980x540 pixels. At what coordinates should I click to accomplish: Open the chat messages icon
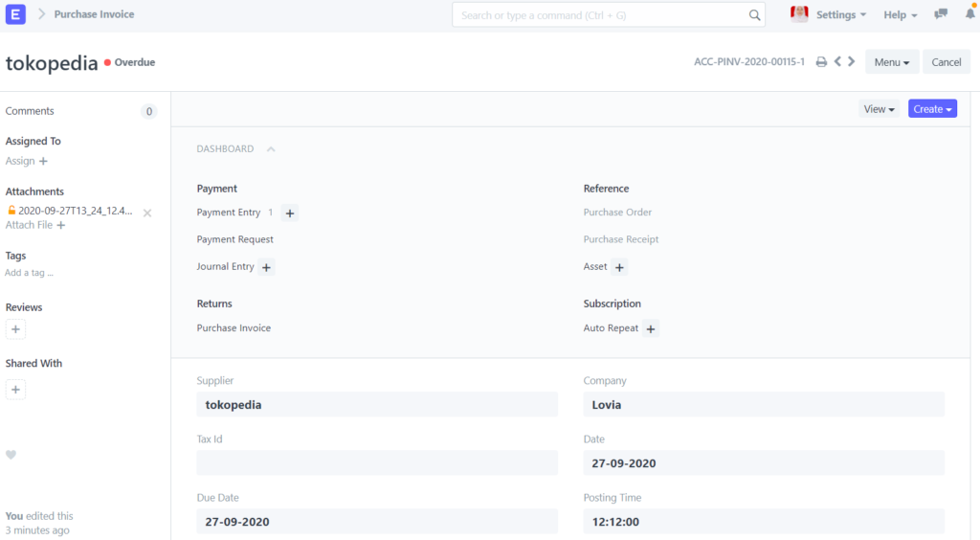click(x=941, y=13)
